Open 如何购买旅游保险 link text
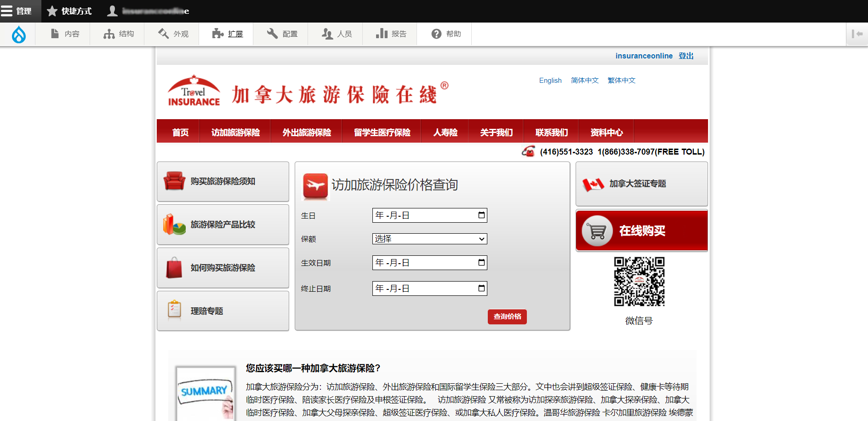The width and height of the screenshot is (868, 421). pyautogui.click(x=223, y=268)
